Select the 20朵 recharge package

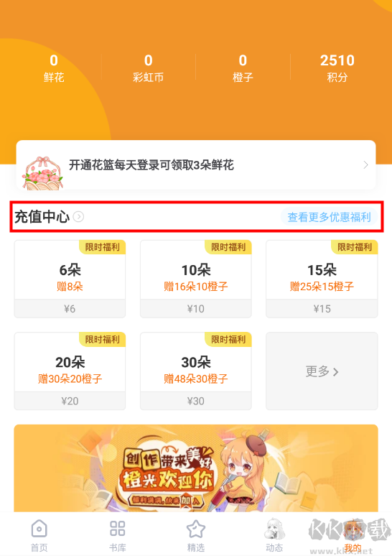70,371
